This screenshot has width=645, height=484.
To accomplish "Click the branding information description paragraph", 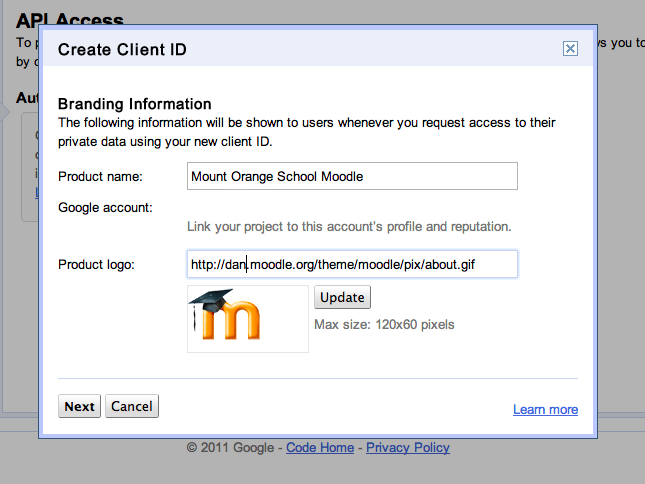I will coord(307,132).
